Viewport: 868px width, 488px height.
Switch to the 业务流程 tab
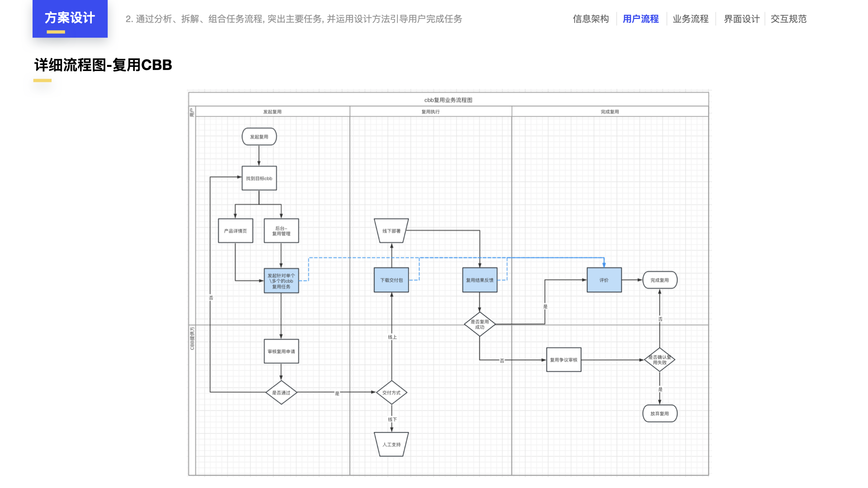(690, 19)
